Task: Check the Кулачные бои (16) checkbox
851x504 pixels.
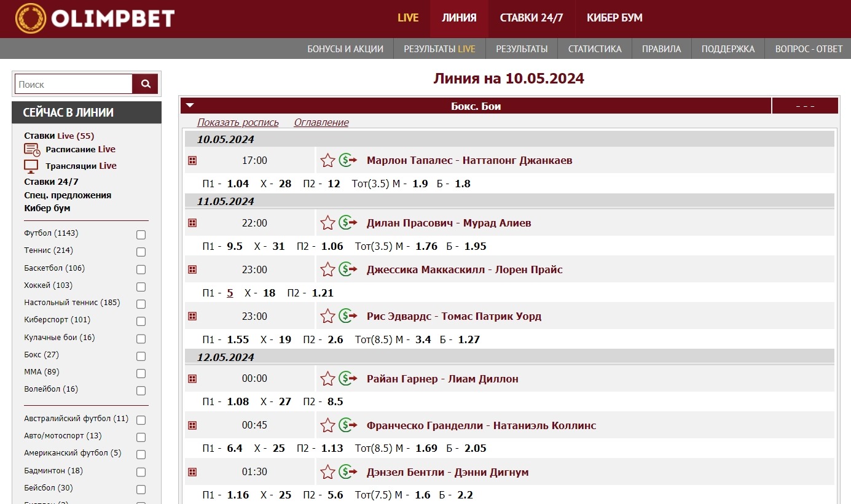Action: pyautogui.click(x=141, y=339)
